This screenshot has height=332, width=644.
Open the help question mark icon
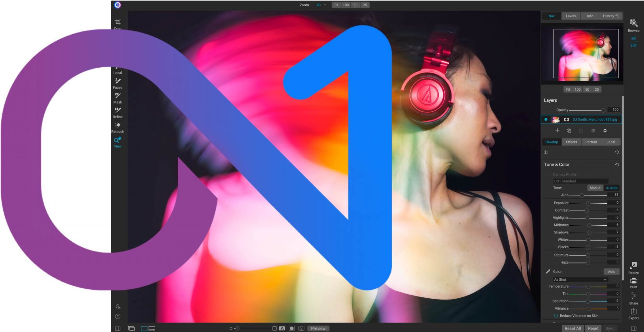[118, 317]
